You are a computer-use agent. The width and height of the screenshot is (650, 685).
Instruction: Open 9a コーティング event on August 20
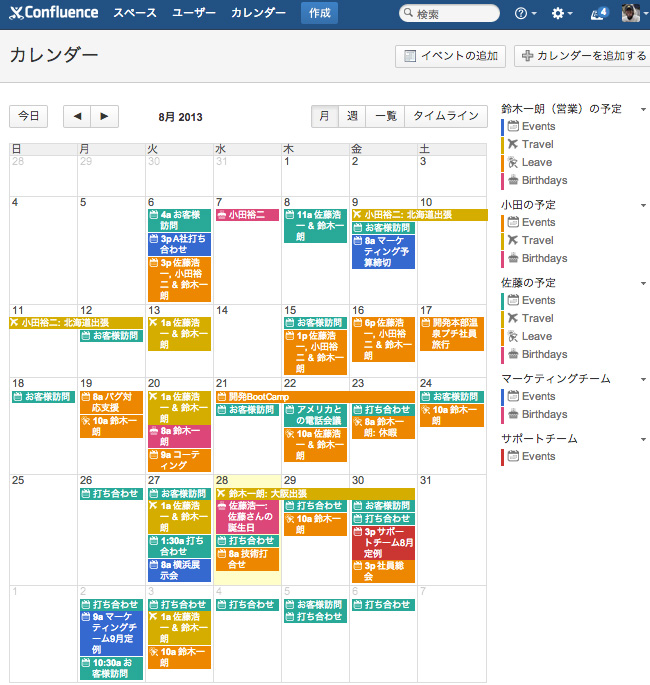[x=180, y=460]
